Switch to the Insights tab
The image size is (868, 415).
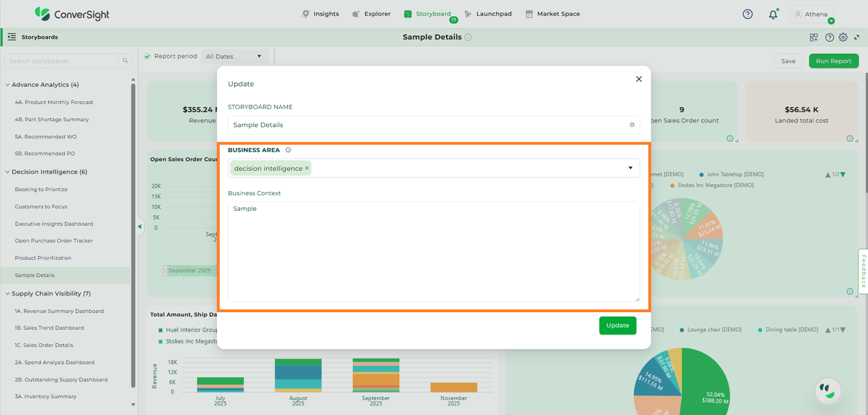click(x=320, y=14)
